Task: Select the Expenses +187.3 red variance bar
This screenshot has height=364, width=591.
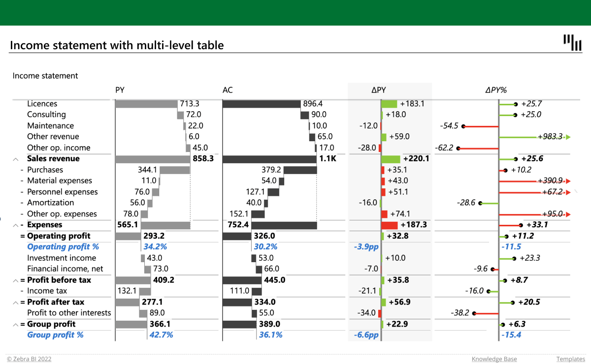Action: (x=389, y=225)
